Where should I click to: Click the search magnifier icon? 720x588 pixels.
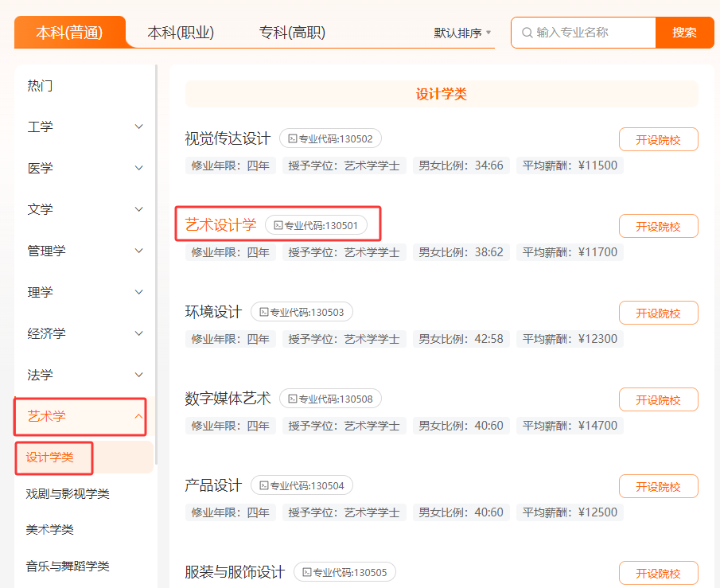pos(526,33)
